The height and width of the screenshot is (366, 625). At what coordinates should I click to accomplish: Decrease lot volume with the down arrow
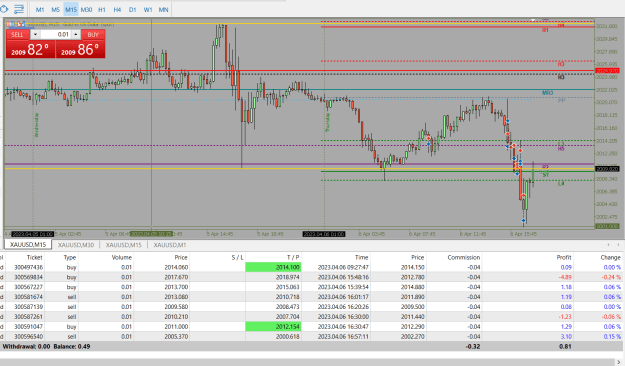coord(35,35)
